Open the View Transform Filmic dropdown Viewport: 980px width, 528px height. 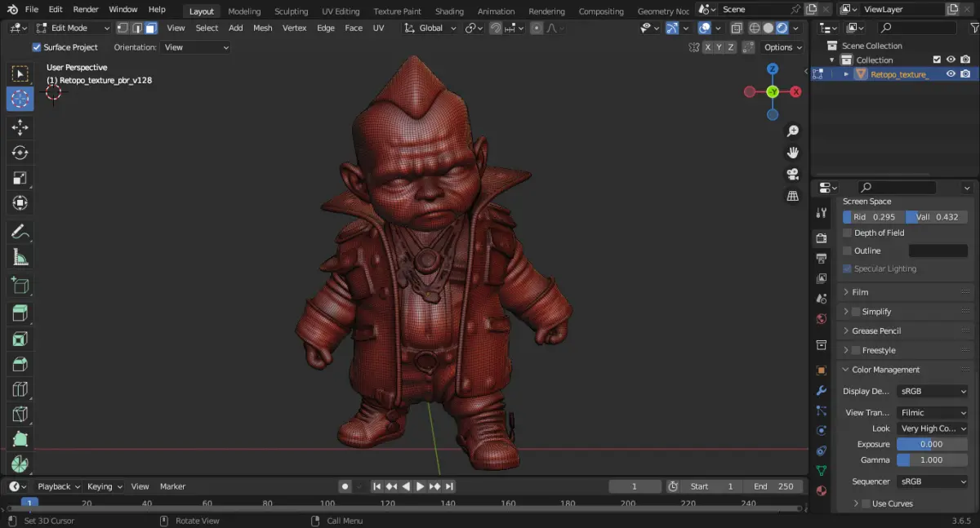(932, 413)
